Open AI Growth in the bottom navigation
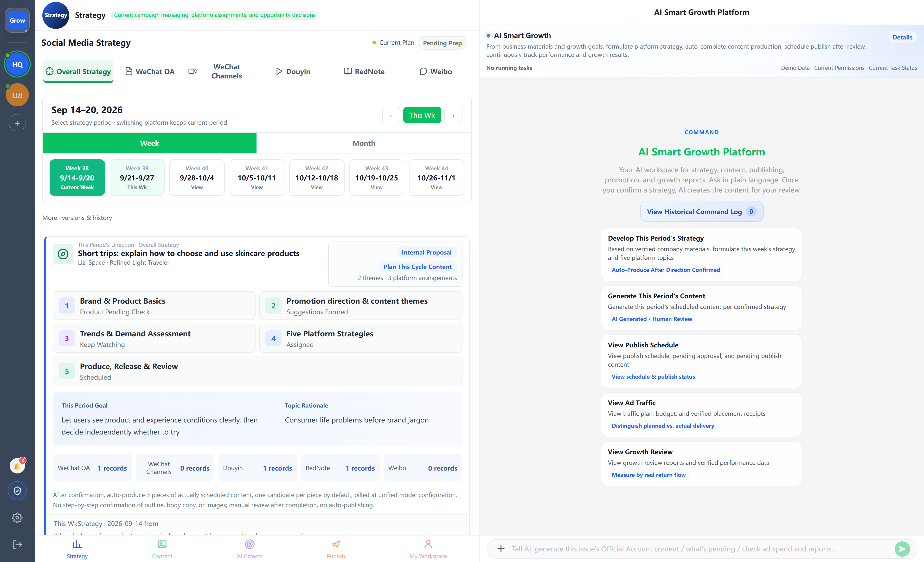The height and width of the screenshot is (562, 924). tap(249, 549)
